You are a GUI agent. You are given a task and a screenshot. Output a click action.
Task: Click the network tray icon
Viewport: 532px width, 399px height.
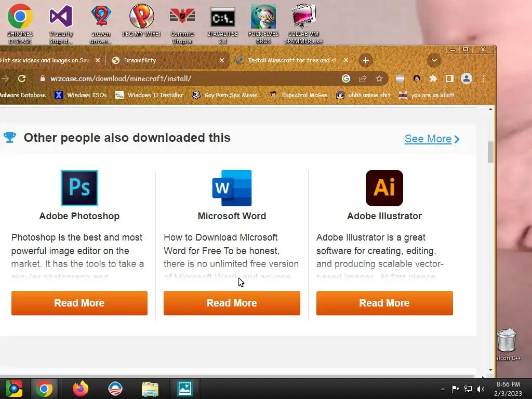pyautogui.click(x=468, y=389)
